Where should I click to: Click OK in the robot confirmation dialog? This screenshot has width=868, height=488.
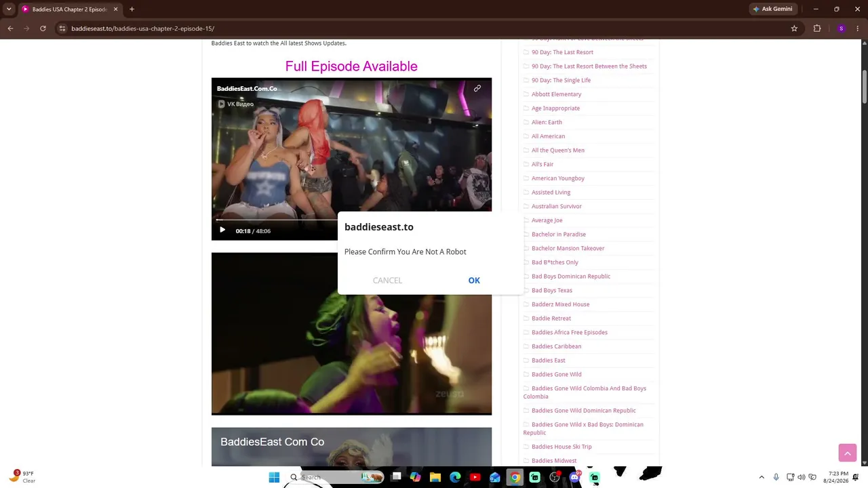click(x=474, y=281)
